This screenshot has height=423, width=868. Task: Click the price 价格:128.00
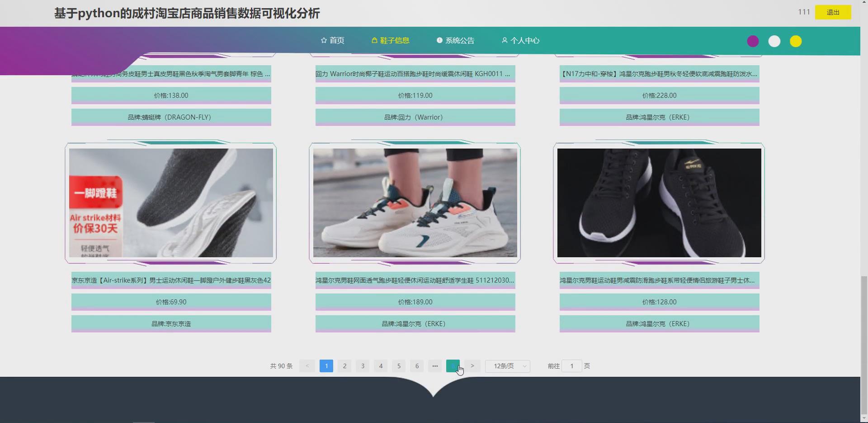click(660, 302)
